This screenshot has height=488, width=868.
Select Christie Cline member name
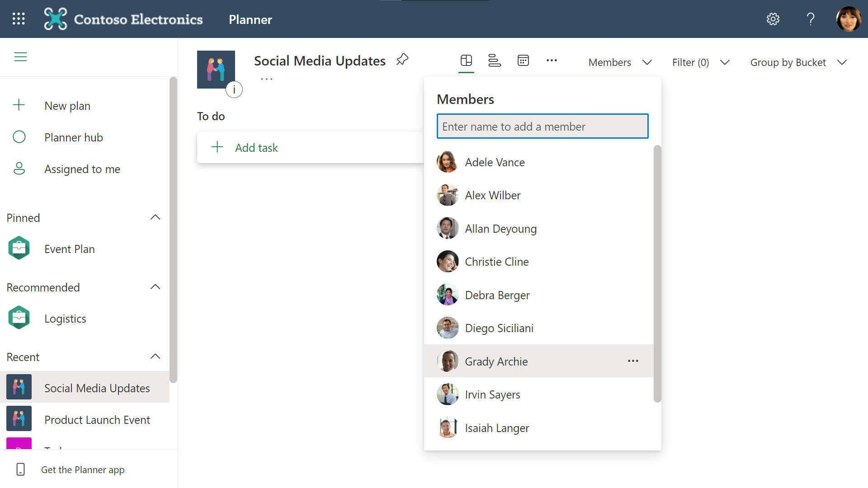click(497, 262)
